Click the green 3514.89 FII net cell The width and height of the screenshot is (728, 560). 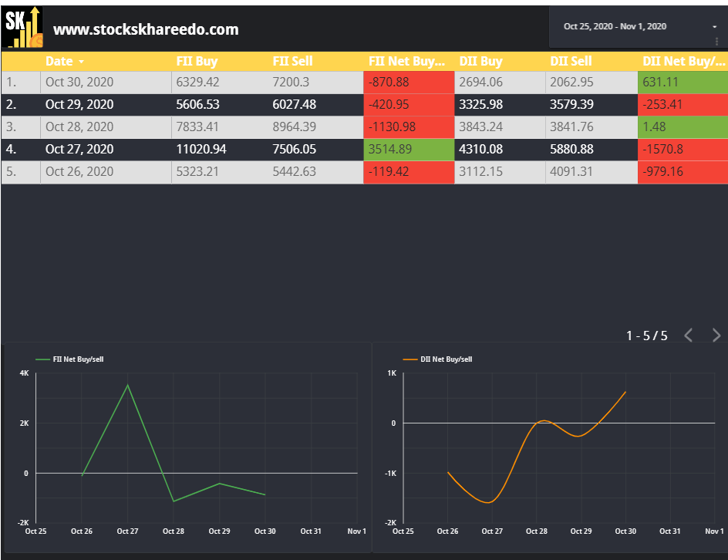pos(409,150)
